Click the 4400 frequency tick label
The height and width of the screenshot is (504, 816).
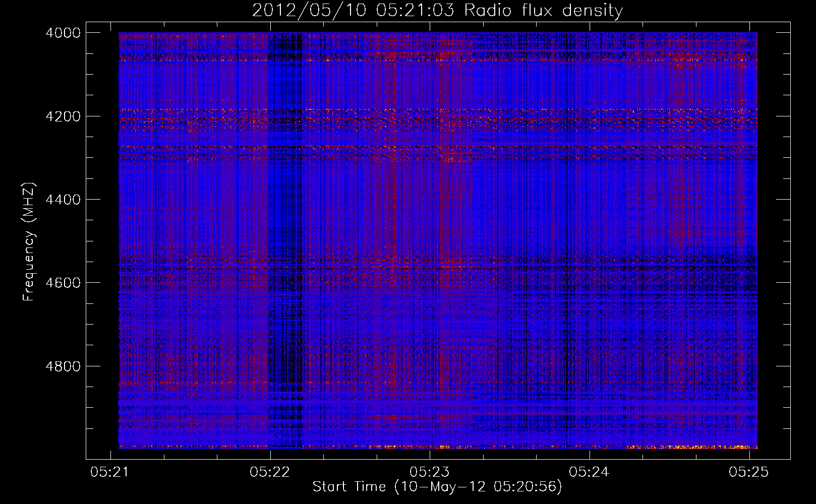point(63,200)
